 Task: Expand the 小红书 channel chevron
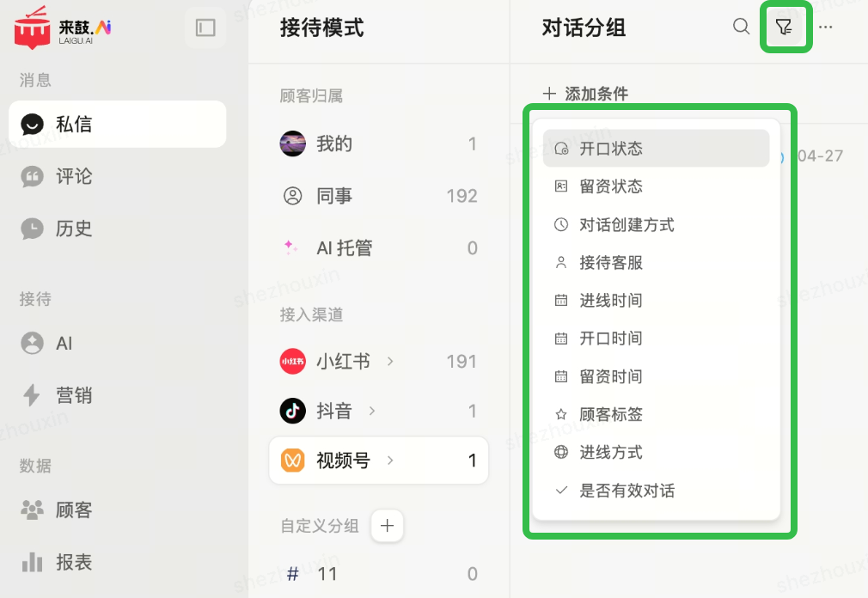pos(390,362)
